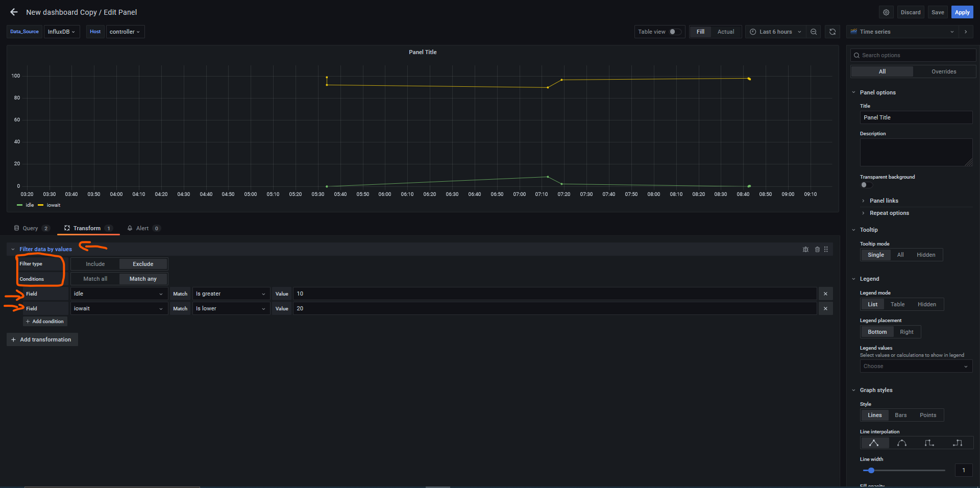Delete the Filter data by values transformation
Image resolution: width=980 pixels, height=488 pixels.
point(817,250)
